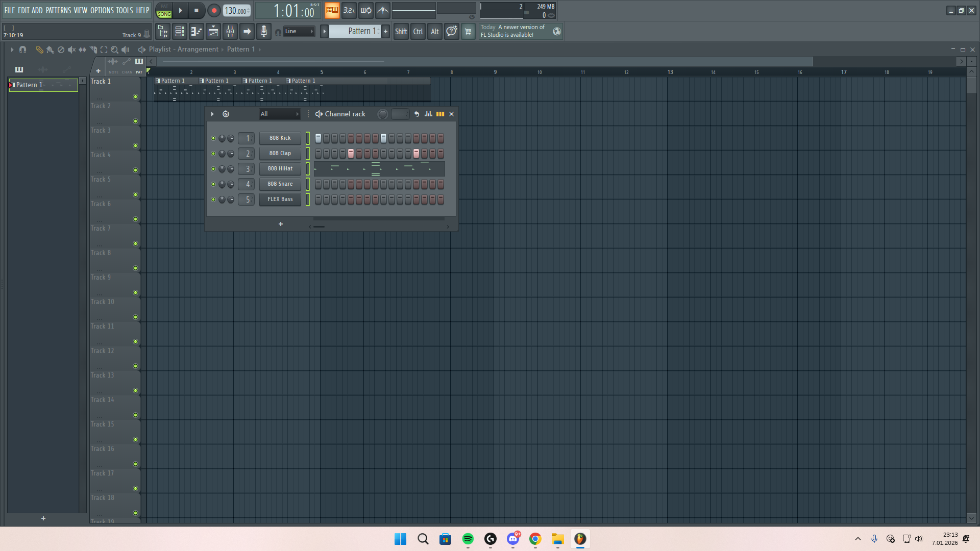Open the snap 'Line' dropdown
980x551 pixels.
(x=299, y=32)
